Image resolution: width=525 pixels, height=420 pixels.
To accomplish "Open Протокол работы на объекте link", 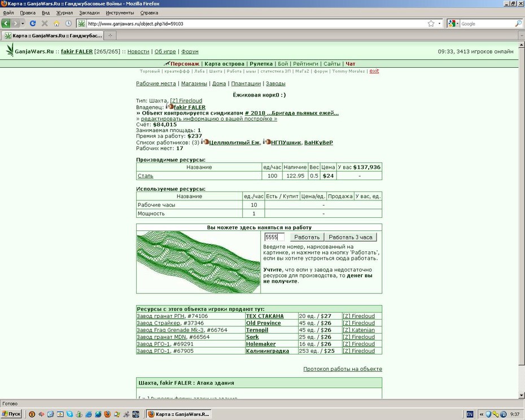I will coord(343,369).
